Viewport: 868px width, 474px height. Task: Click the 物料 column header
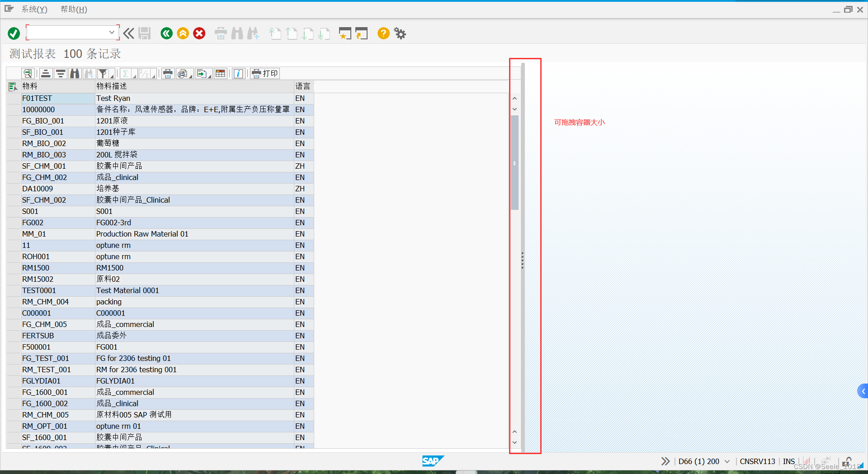coord(57,86)
